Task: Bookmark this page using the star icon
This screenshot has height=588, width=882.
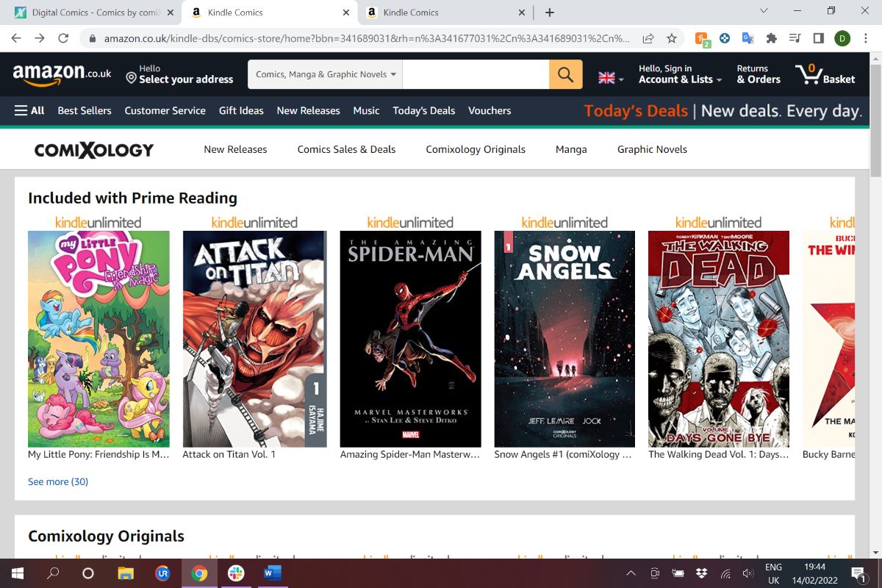Action: (x=671, y=37)
